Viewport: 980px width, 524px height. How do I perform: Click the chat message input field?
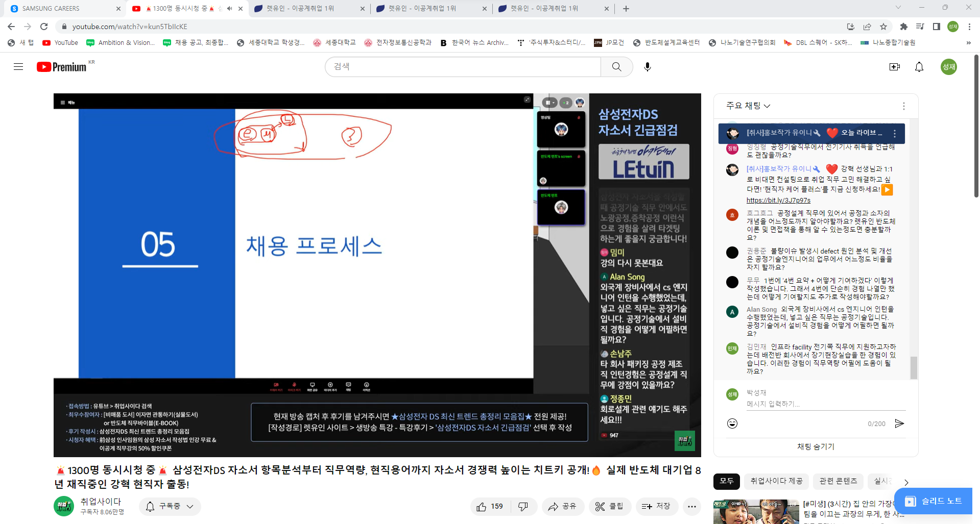tap(825, 404)
